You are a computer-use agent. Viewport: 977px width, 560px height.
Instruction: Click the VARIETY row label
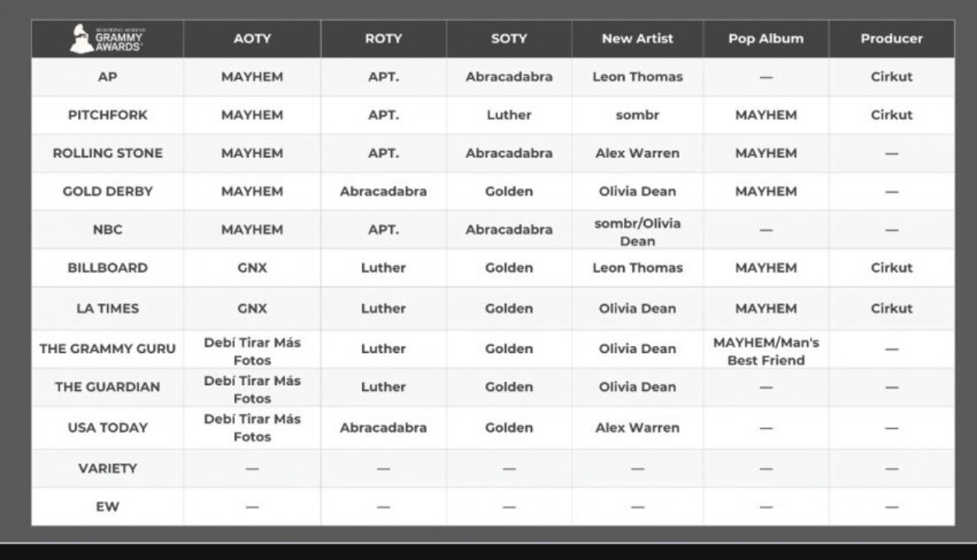pos(107,468)
